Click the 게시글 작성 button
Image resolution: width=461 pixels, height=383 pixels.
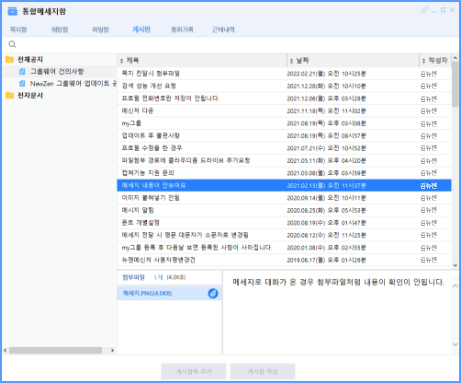pyautogui.click(x=263, y=371)
